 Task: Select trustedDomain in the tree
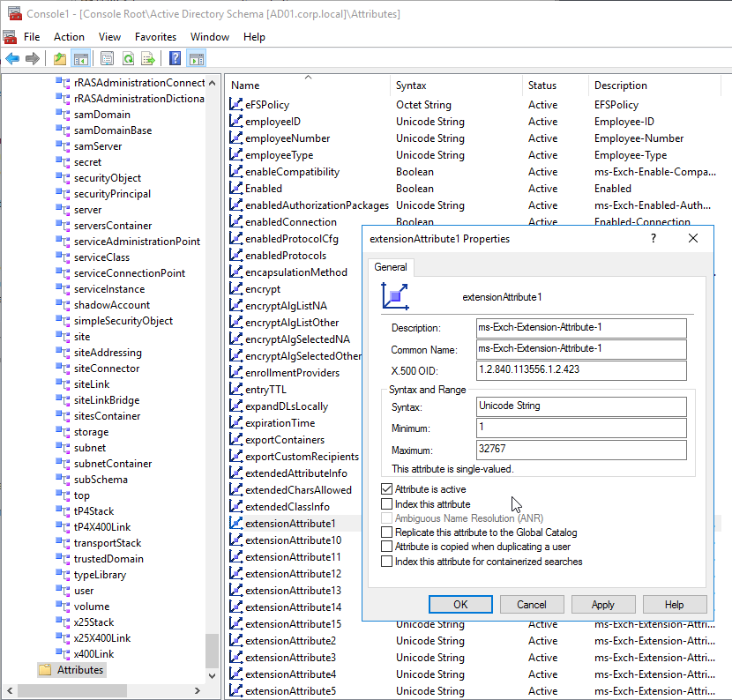[108, 559]
